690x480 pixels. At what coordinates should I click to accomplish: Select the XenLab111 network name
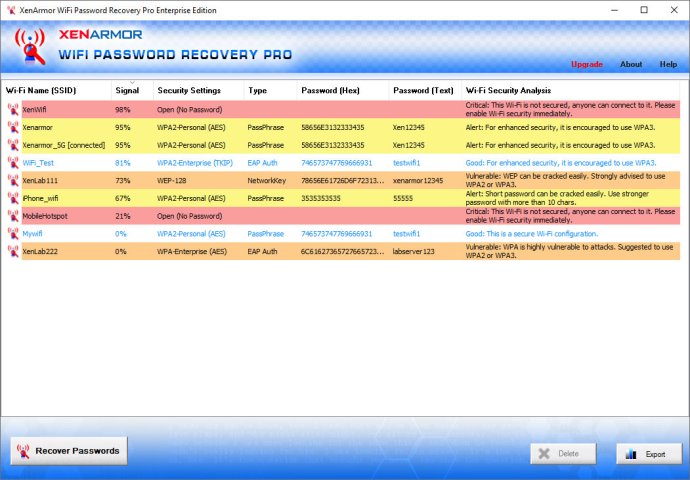coord(40,180)
